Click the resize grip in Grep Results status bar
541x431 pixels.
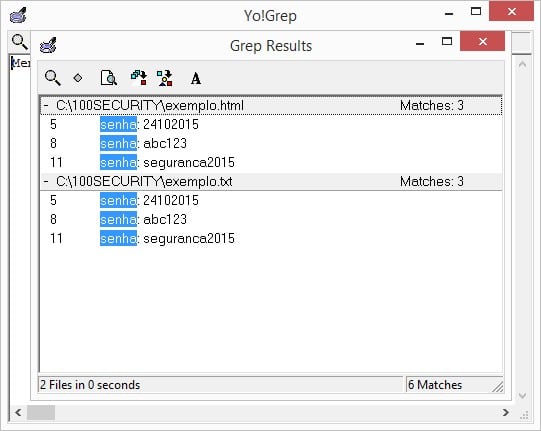pos(498,387)
